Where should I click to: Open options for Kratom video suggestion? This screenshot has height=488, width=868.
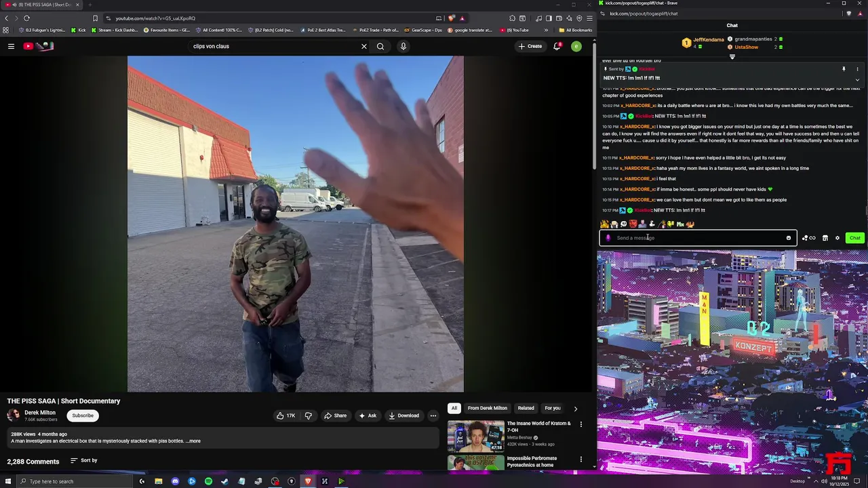click(580, 424)
